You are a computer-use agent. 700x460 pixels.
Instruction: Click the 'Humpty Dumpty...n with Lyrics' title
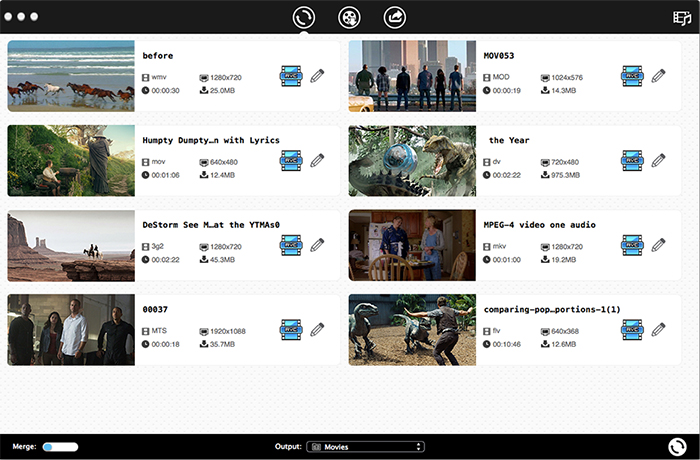211,140
